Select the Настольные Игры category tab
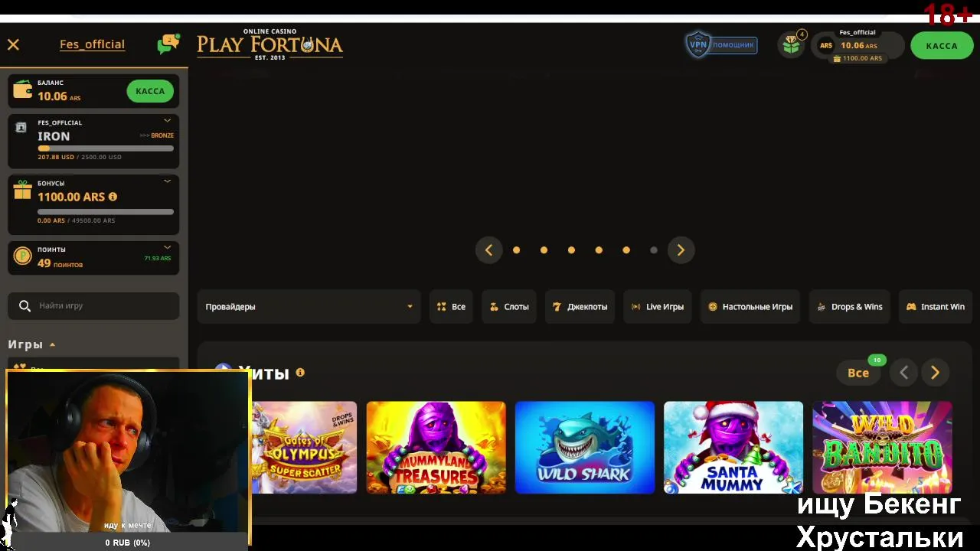 point(750,306)
